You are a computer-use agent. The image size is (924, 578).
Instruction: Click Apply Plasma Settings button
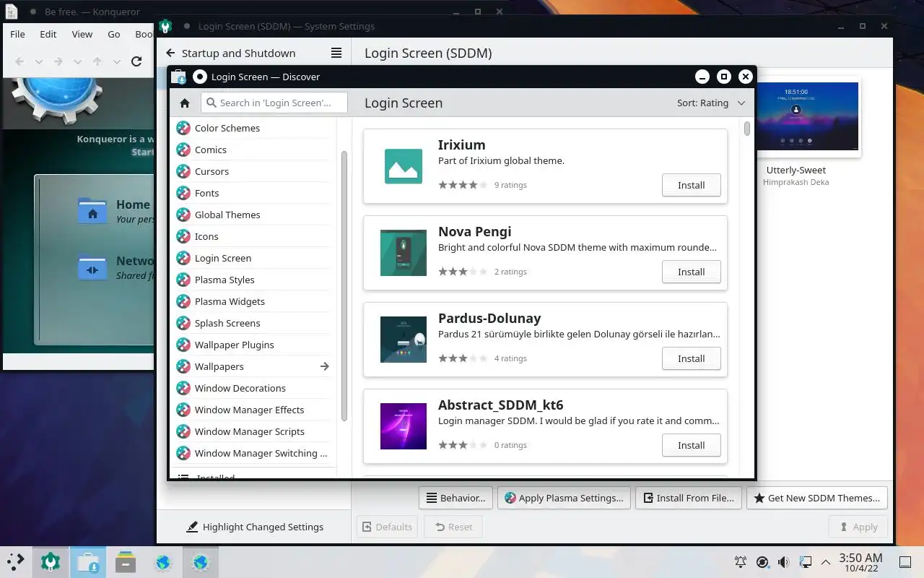(x=564, y=498)
